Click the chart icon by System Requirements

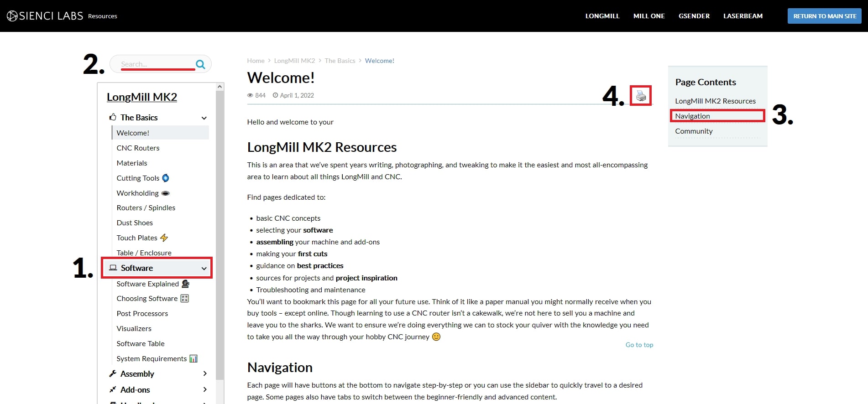[193, 358]
